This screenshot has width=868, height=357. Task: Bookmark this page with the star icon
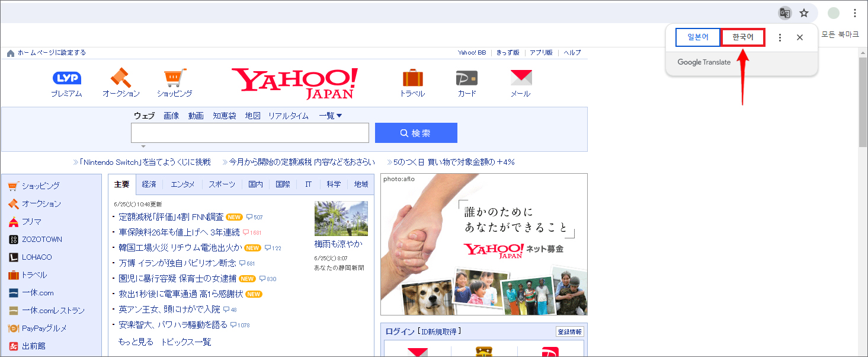804,13
